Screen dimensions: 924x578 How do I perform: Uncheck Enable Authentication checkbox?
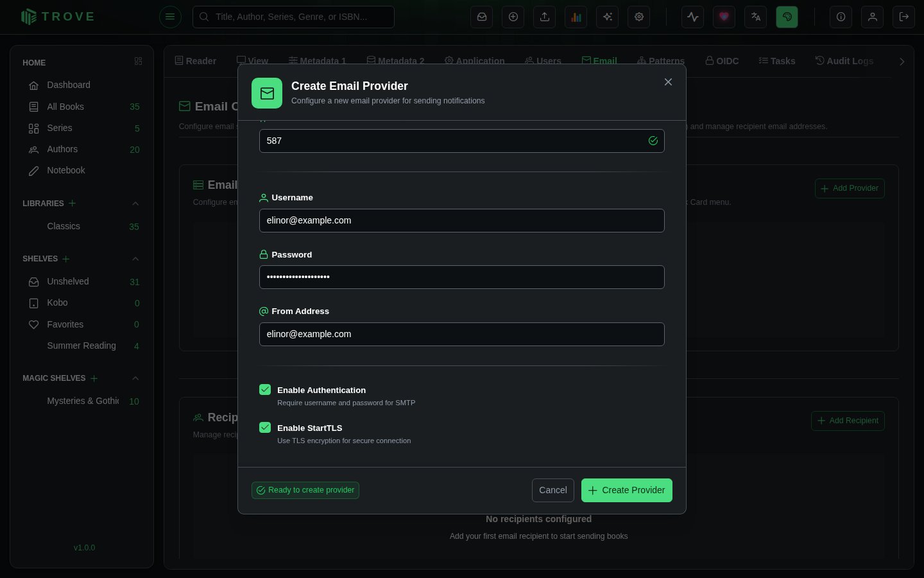(x=265, y=390)
